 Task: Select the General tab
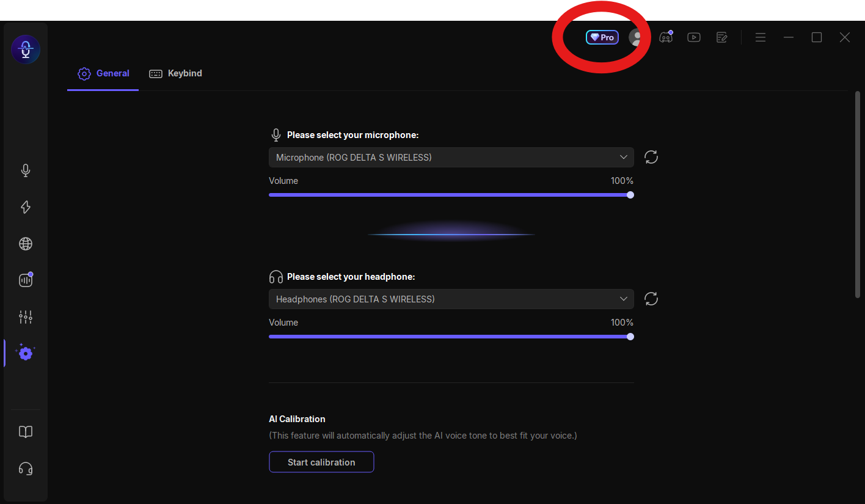tap(103, 73)
